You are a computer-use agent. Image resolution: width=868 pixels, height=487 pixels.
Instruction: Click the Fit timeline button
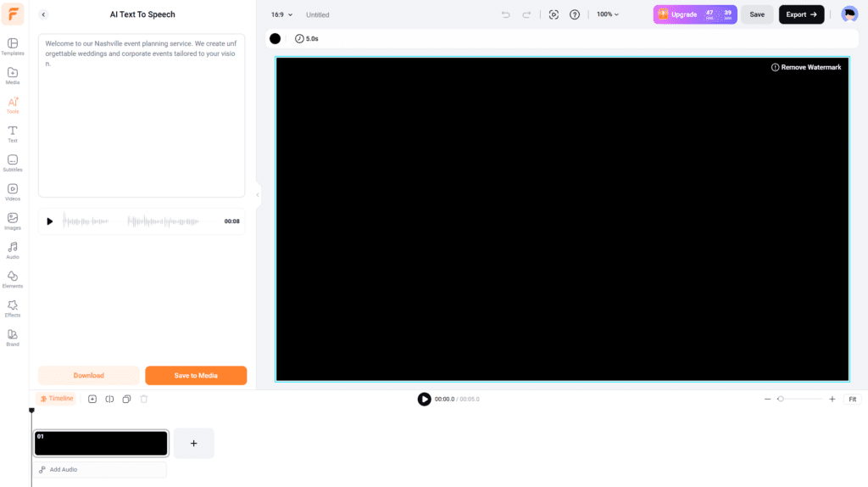click(x=852, y=399)
